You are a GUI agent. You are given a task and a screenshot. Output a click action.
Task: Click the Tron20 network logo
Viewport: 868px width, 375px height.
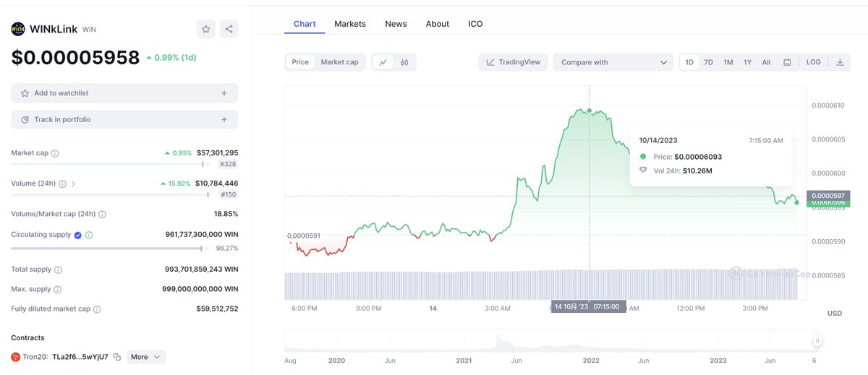(x=16, y=357)
